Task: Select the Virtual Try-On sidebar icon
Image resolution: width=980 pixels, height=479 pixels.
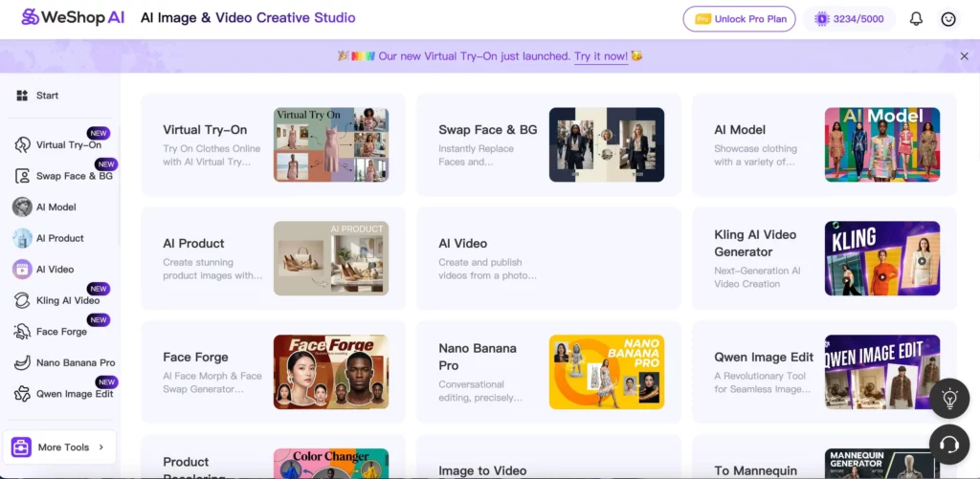Action: 22,145
